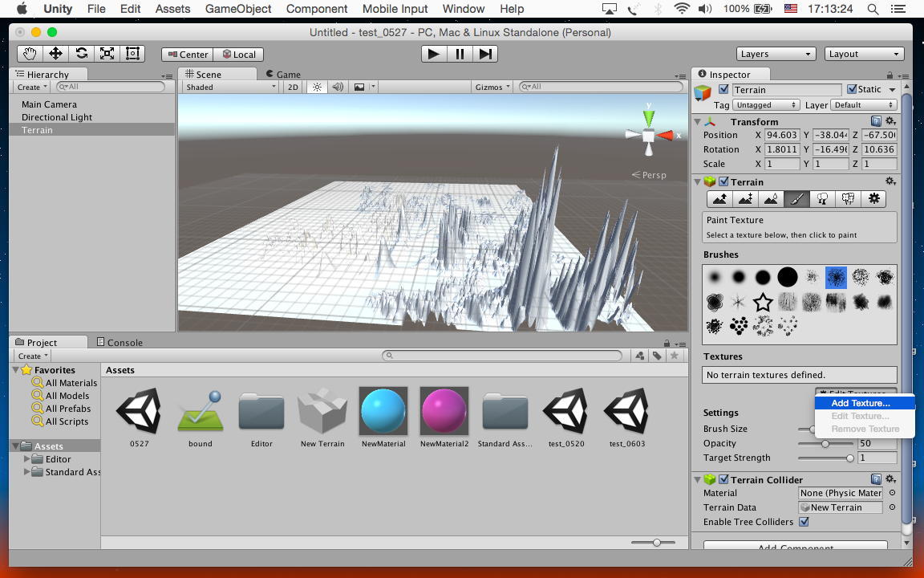This screenshot has height=578, width=924.
Task: Open the Shaded draw mode dropdown
Action: 230,87
